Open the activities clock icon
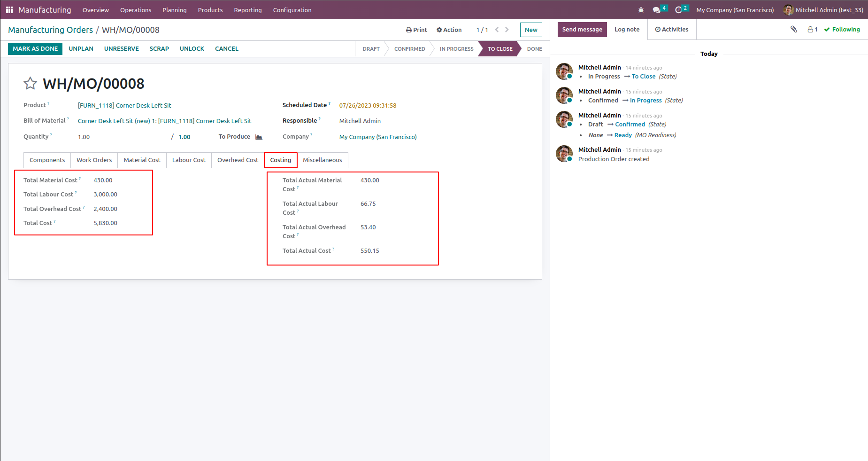Viewport: 868px width, 461px height. click(x=678, y=10)
